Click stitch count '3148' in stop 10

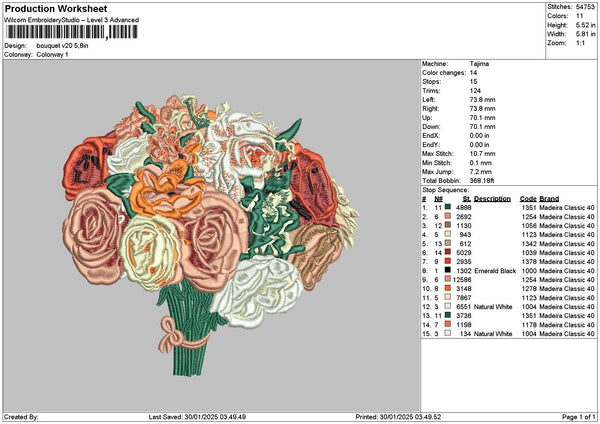click(x=463, y=289)
